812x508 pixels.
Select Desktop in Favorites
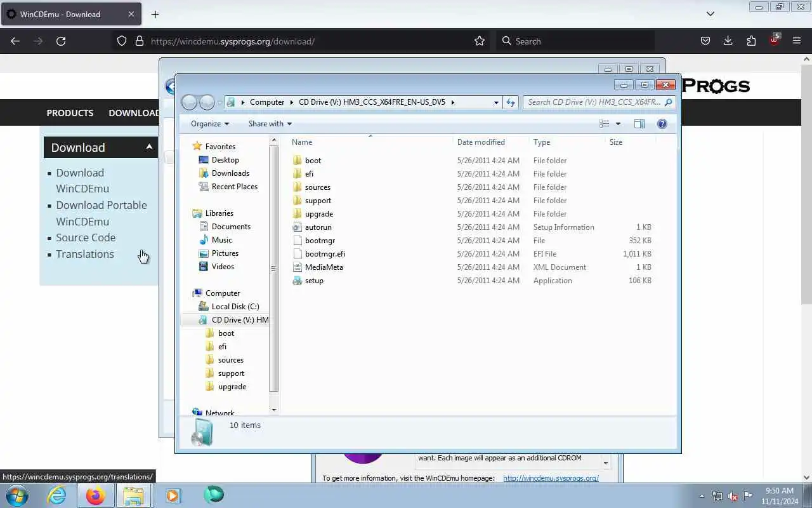click(225, 160)
